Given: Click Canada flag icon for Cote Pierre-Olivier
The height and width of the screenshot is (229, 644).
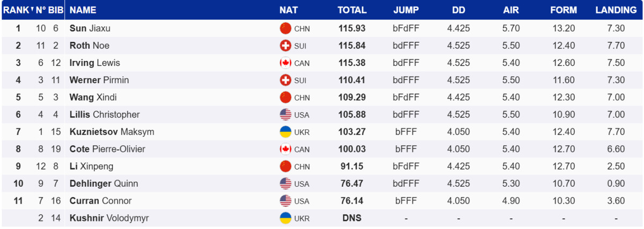Looking at the screenshot, I should pyautogui.click(x=286, y=149).
